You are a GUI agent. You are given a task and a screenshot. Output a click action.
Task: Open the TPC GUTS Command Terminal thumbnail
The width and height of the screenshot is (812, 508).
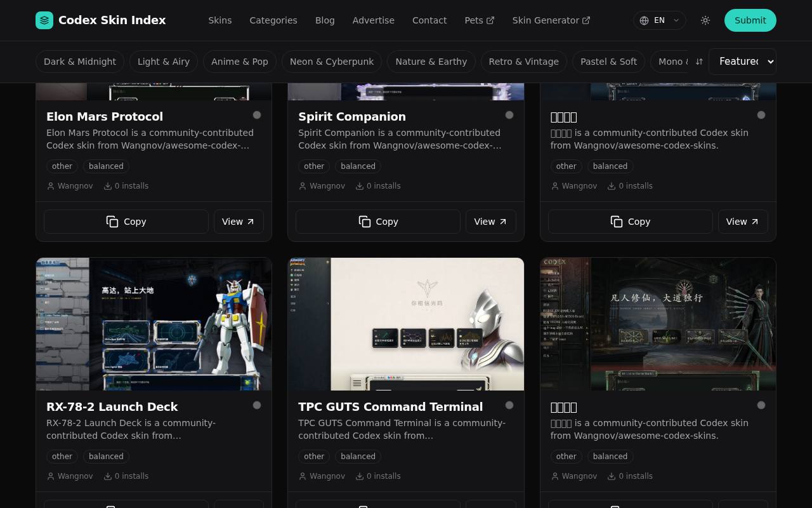[x=406, y=324]
